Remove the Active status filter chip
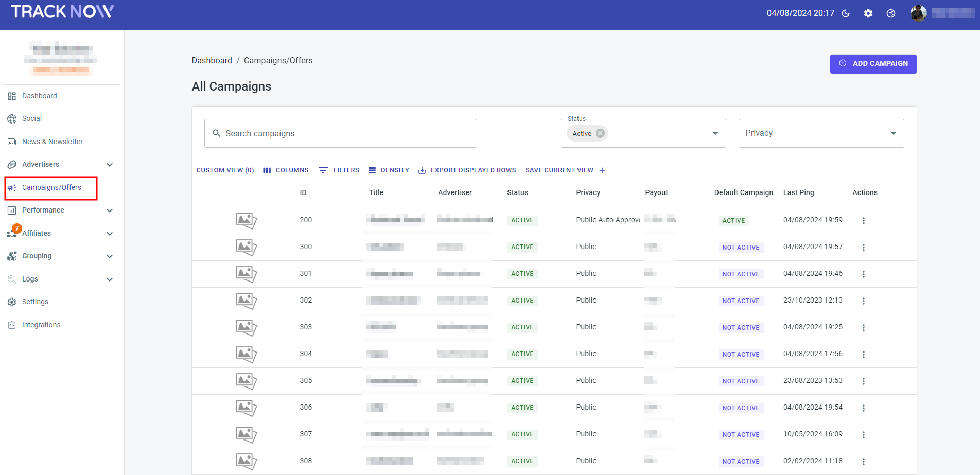Image resolution: width=980 pixels, height=475 pixels. click(x=600, y=133)
